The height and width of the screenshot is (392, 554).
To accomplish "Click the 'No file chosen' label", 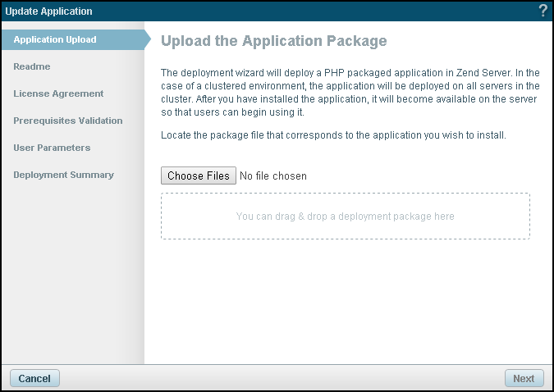I will (x=273, y=175).
